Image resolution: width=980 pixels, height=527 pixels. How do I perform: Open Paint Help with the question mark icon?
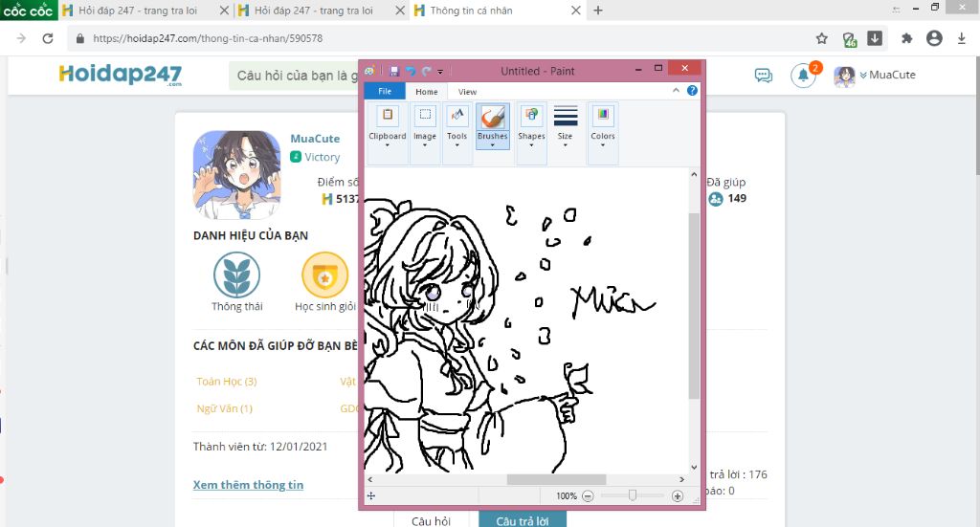click(692, 91)
